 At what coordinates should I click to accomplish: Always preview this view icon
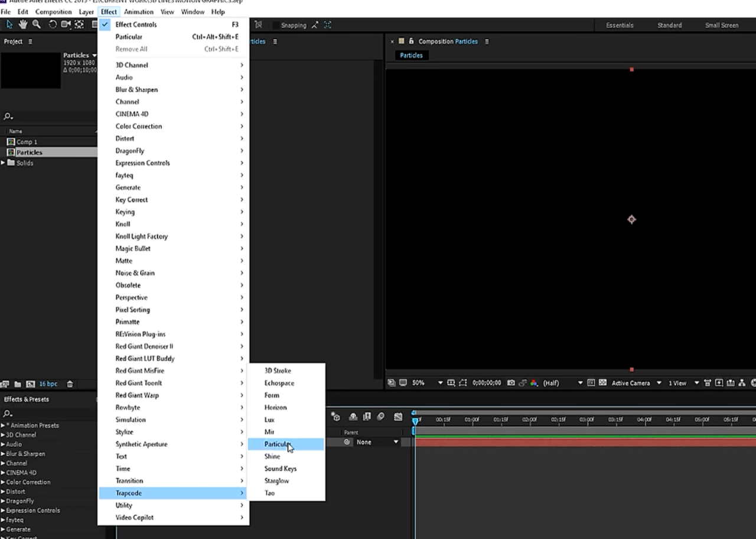(391, 383)
